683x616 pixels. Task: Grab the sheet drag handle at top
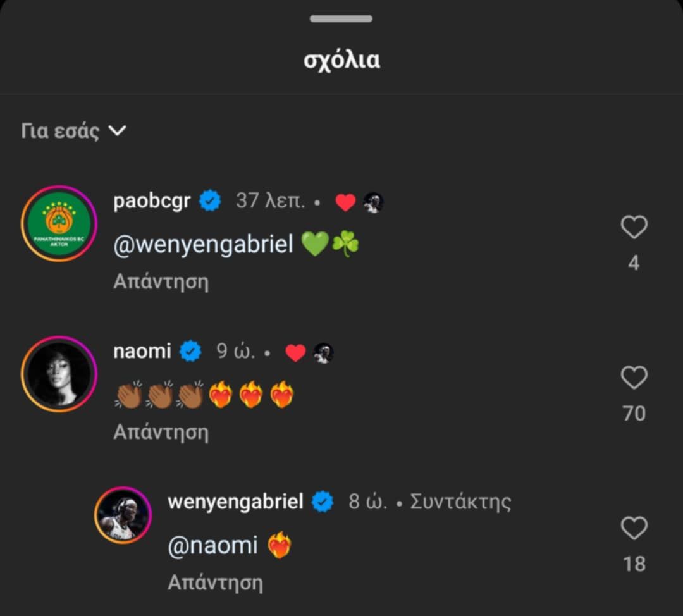point(341,18)
